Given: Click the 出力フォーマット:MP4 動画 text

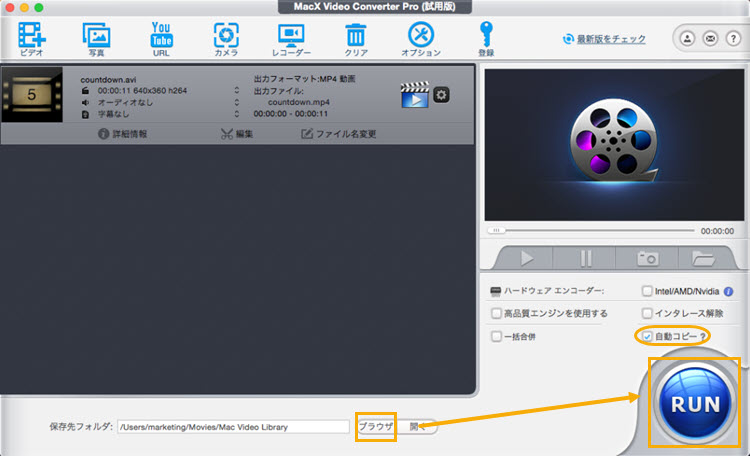Looking at the screenshot, I should (304, 79).
